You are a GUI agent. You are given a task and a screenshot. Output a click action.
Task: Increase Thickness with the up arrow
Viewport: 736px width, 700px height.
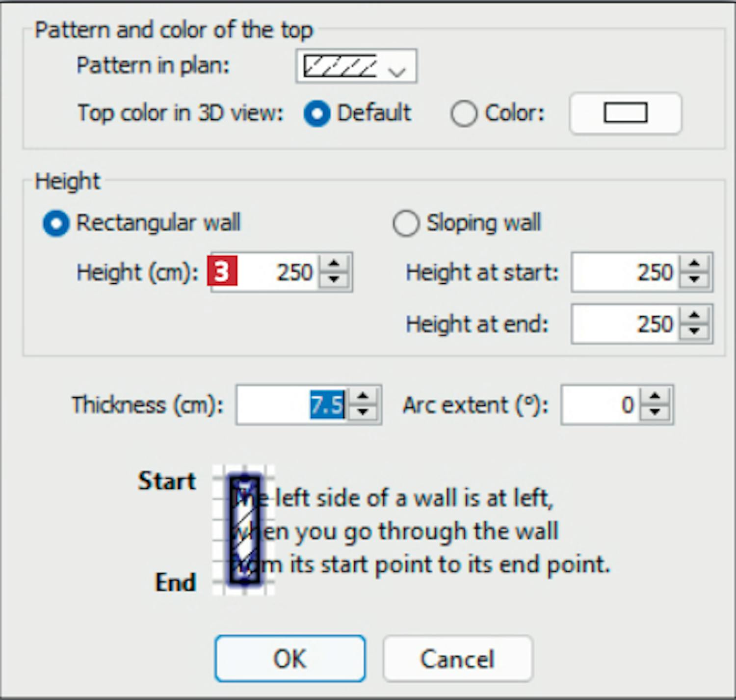pyautogui.click(x=363, y=397)
